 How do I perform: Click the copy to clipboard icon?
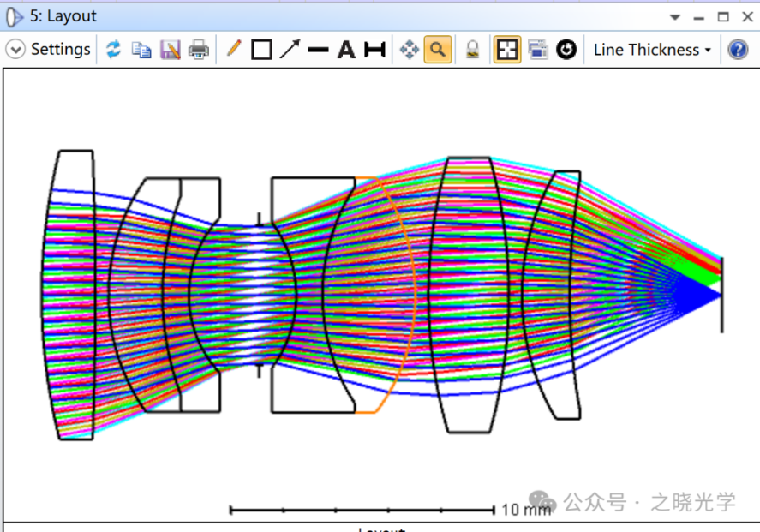click(141, 50)
